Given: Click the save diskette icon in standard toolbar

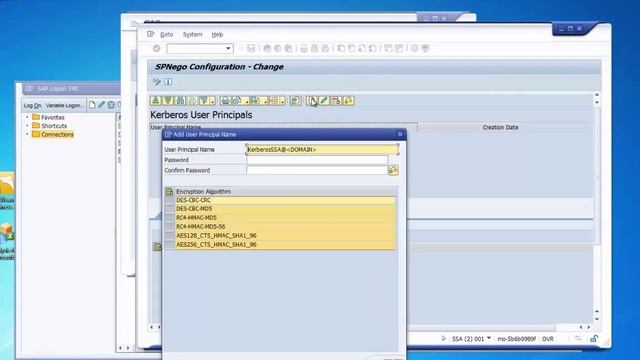Looking at the screenshot, I should pos(251,48).
